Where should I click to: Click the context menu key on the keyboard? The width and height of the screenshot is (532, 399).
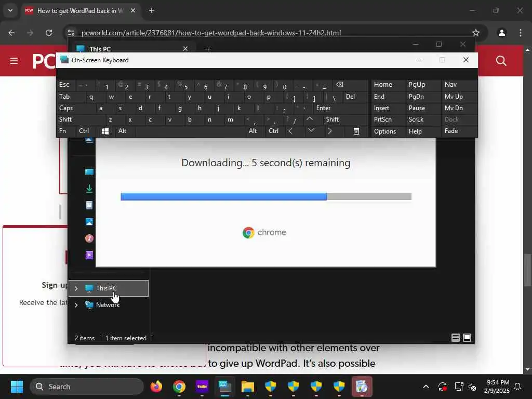pyautogui.click(x=356, y=131)
